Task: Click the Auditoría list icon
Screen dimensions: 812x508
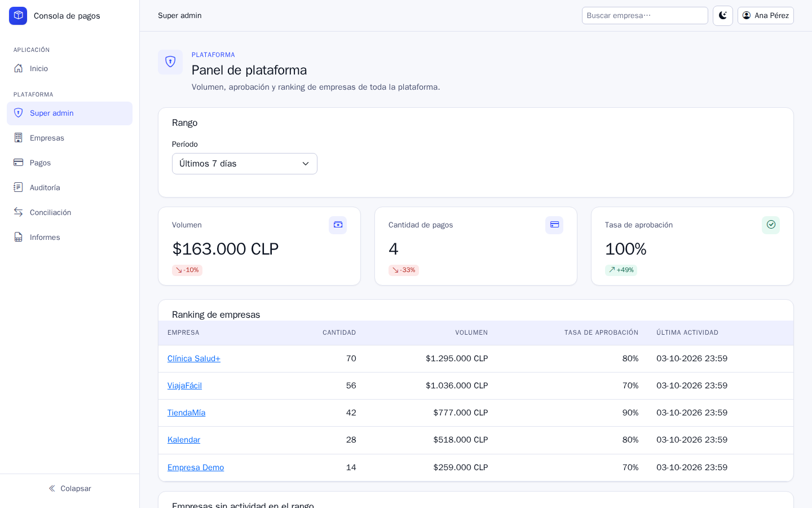Action: [x=19, y=187]
